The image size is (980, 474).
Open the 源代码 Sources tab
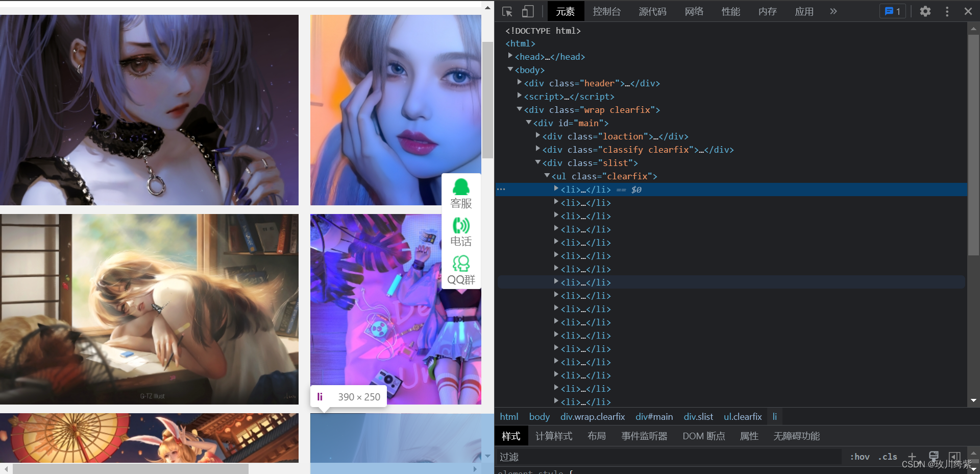(653, 11)
